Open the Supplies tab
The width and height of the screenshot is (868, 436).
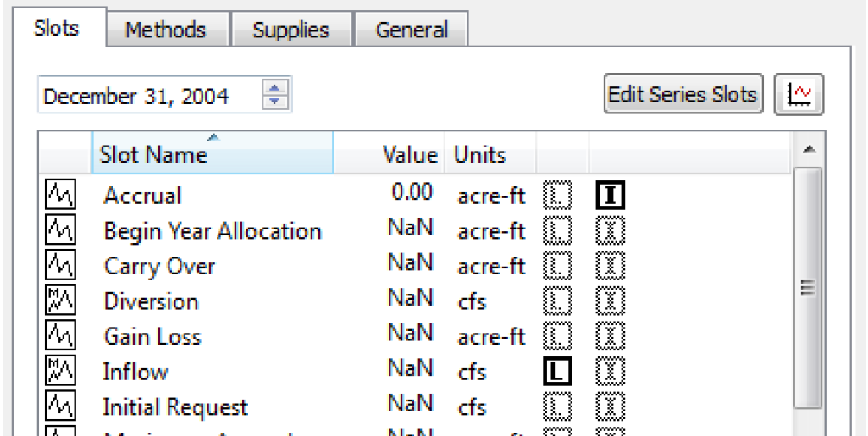click(x=290, y=30)
